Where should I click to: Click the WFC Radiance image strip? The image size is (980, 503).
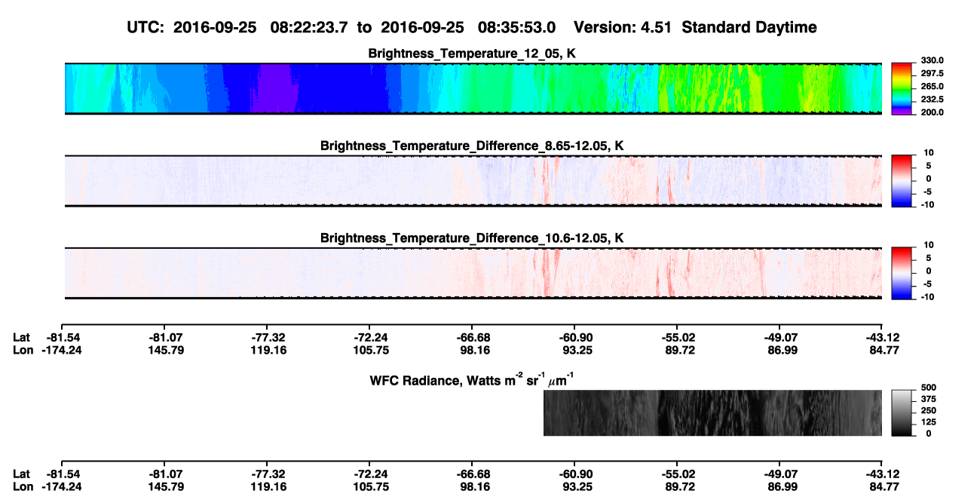pos(712,413)
